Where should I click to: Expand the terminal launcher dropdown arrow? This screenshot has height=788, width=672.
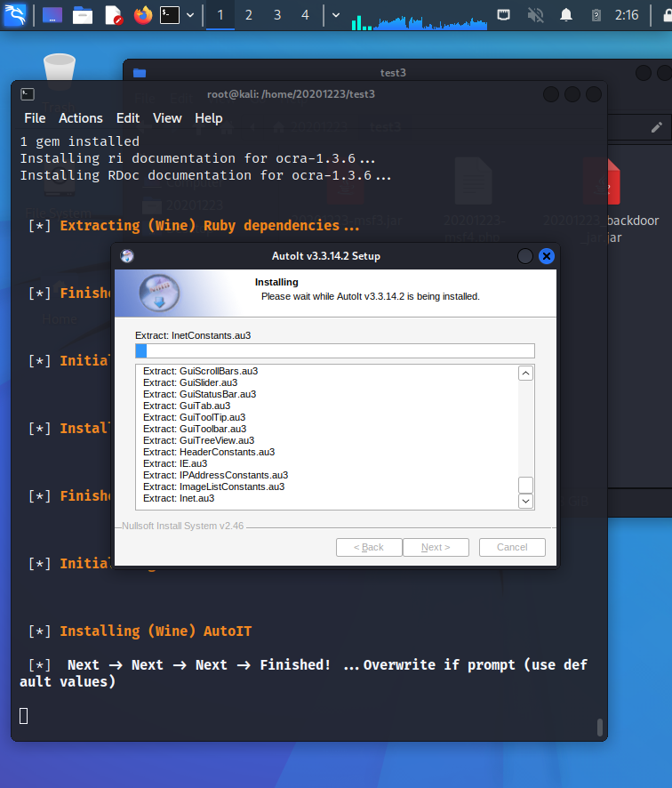coord(190,15)
